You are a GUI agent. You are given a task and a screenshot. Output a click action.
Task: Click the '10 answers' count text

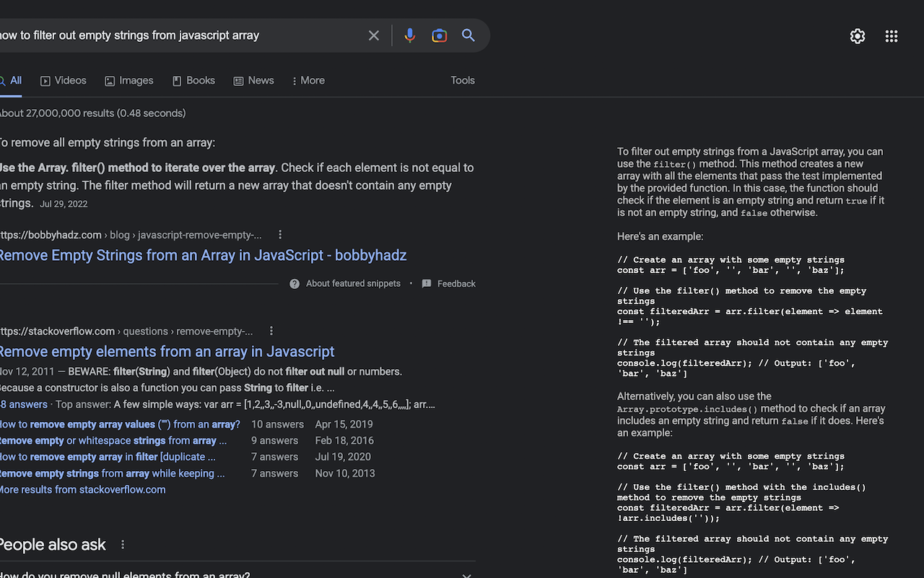277,424
